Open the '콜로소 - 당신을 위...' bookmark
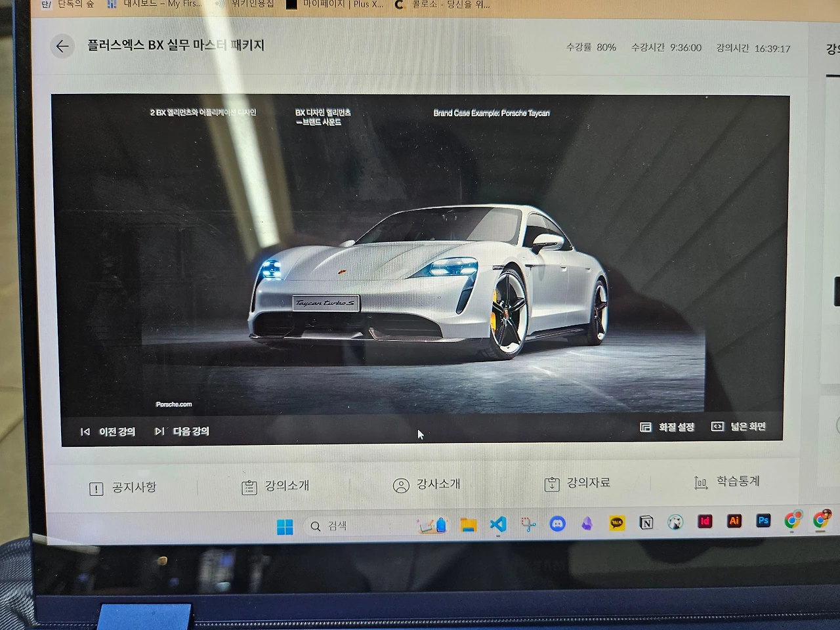Viewport: 840px width, 630px height. click(442, 4)
